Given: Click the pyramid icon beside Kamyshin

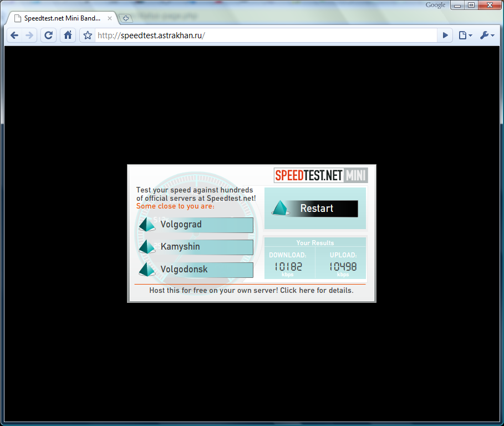Looking at the screenshot, I should (x=147, y=247).
